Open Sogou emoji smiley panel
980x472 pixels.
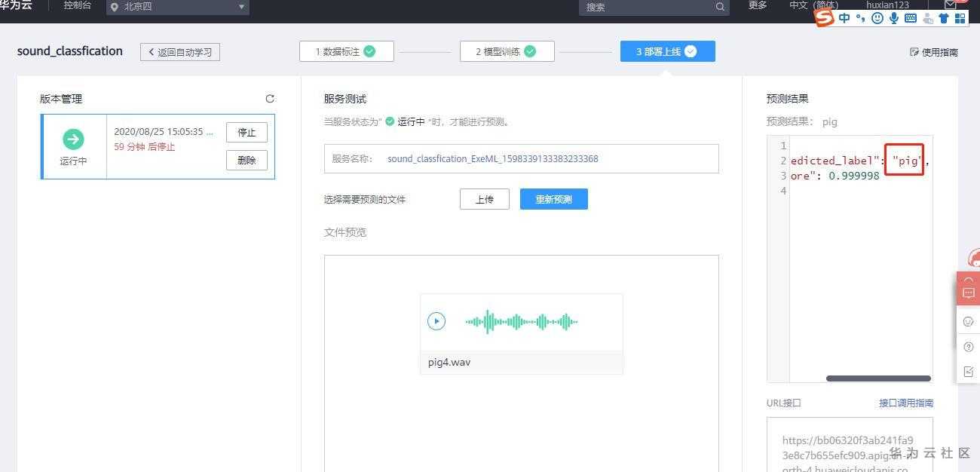(x=877, y=18)
